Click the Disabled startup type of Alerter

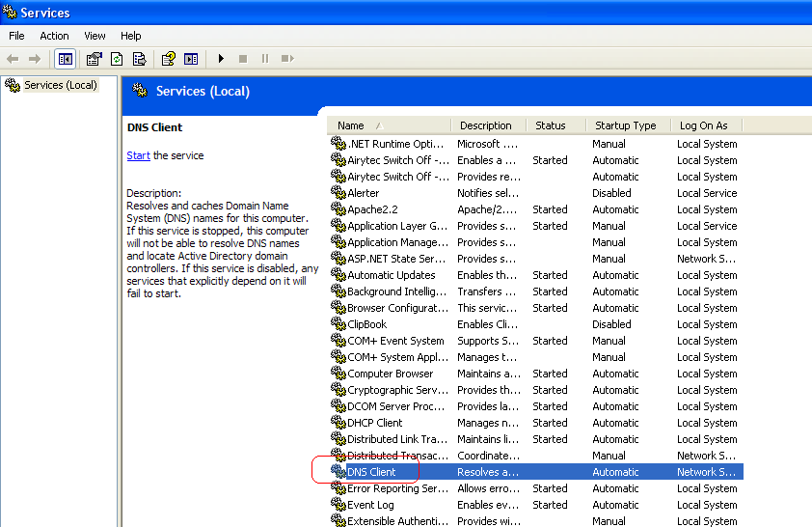(x=611, y=193)
